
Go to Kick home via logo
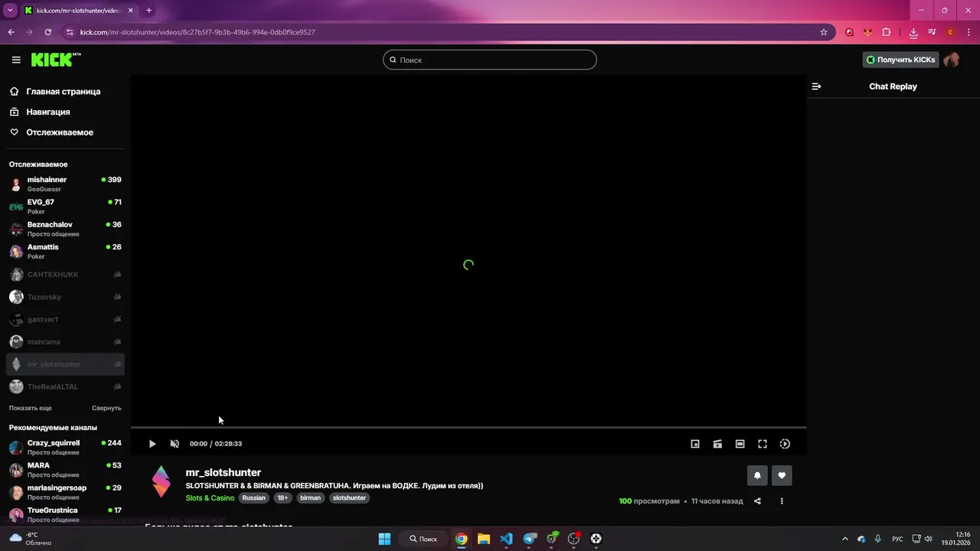click(x=55, y=60)
